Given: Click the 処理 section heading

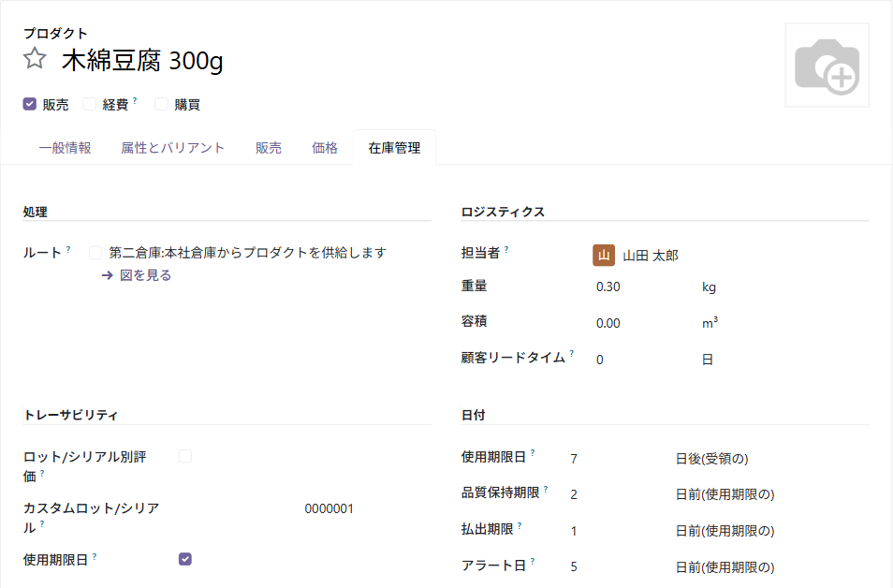Looking at the screenshot, I should point(36,212).
